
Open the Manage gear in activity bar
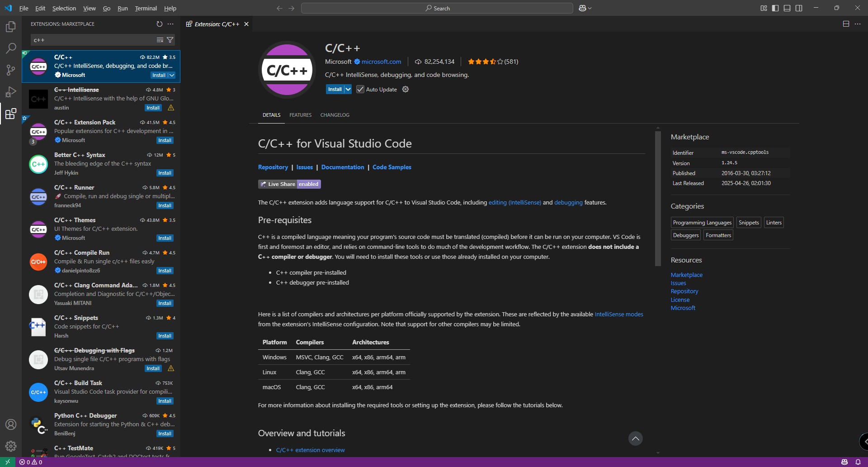(11, 446)
